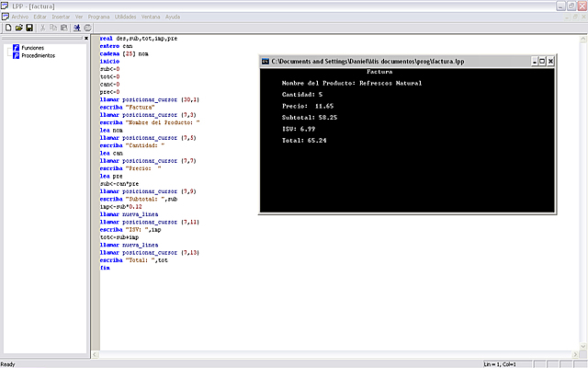Close the factura.lpp console window
The height and width of the screenshot is (368, 588).
click(x=550, y=62)
